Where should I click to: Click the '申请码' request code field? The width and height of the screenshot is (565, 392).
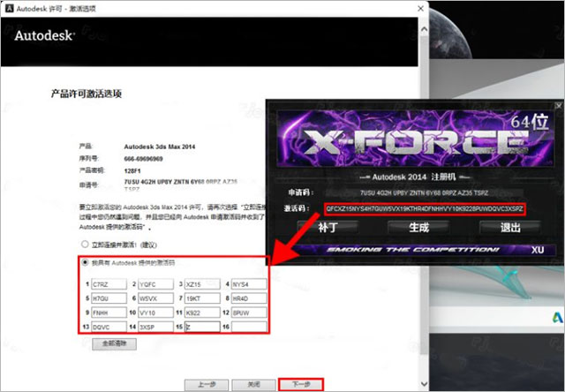point(424,190)
